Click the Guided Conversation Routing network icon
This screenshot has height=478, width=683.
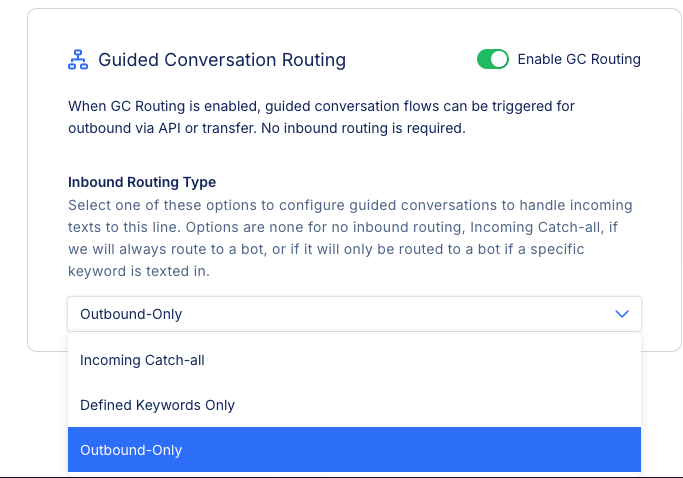point(78,60)
